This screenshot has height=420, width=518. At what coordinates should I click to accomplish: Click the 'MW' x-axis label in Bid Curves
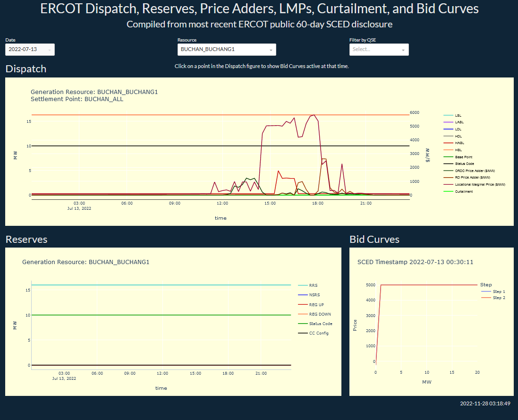427,382
